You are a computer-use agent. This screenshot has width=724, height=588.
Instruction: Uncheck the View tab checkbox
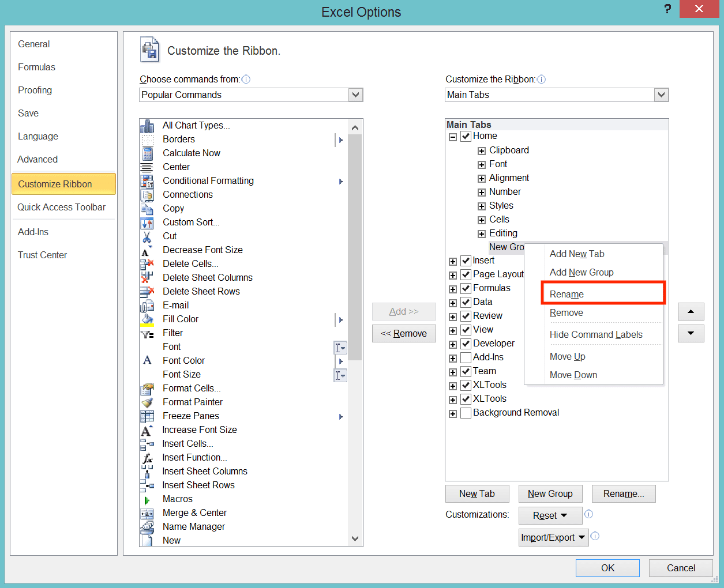(x=466, y=330)
